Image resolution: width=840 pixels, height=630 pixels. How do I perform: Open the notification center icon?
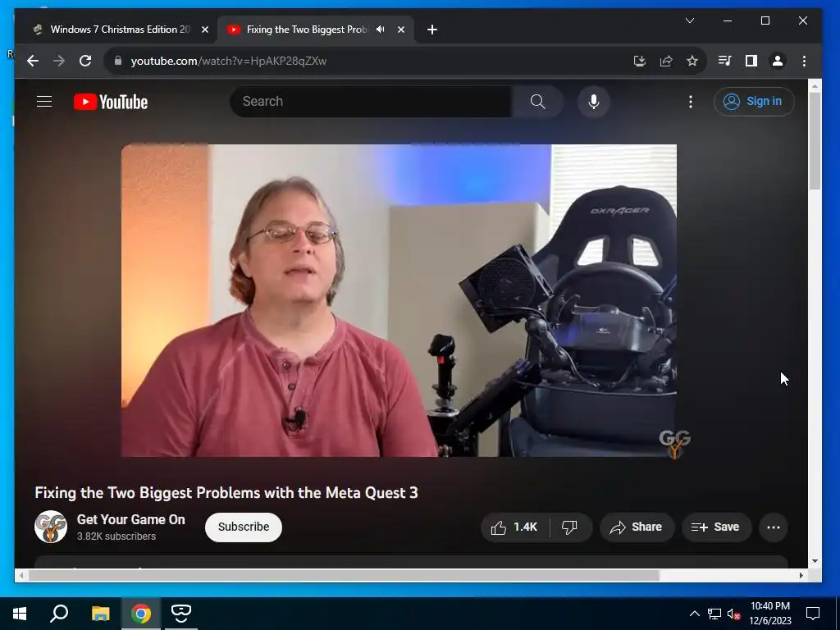point(813,614)
